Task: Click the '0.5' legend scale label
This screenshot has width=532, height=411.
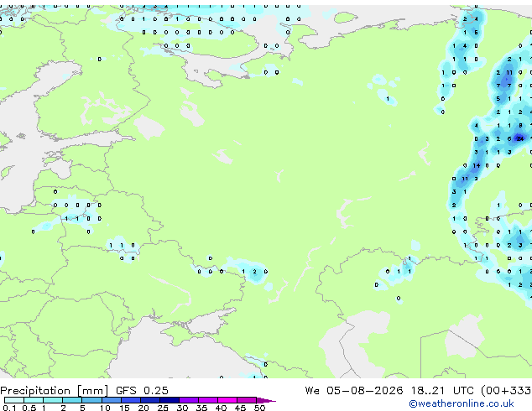Action: click(29, 408)
